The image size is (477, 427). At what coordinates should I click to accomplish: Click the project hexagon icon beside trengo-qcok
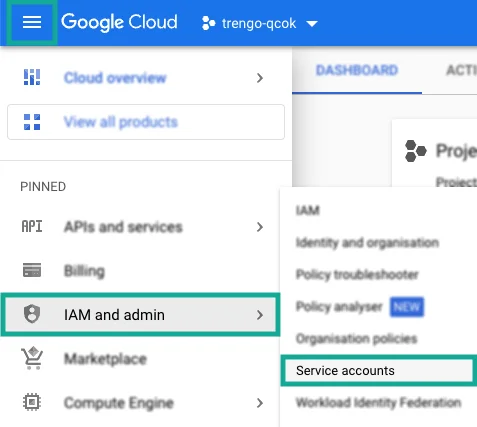(x=209, y=23)
